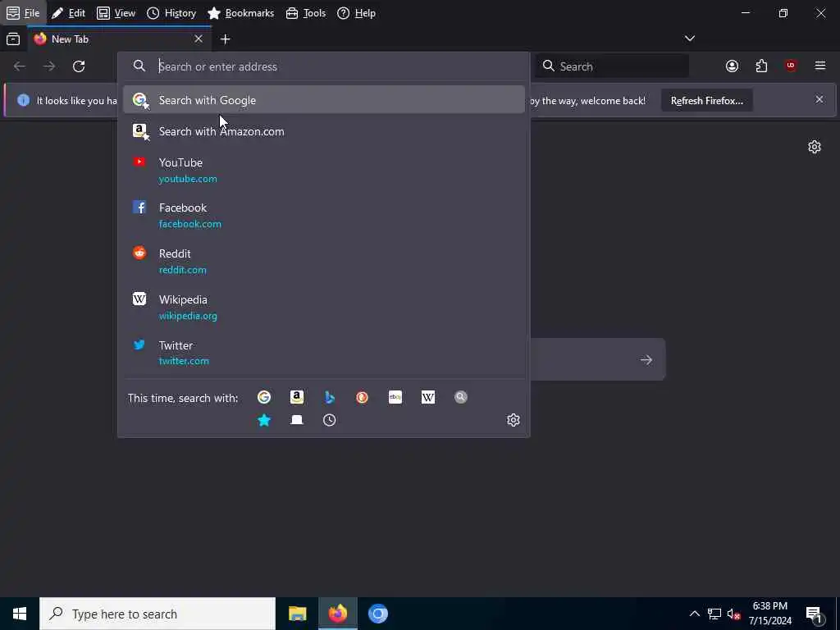840x630 pixels.
Task: Click the Refresh Firefox... button
Action: [706, 101]
